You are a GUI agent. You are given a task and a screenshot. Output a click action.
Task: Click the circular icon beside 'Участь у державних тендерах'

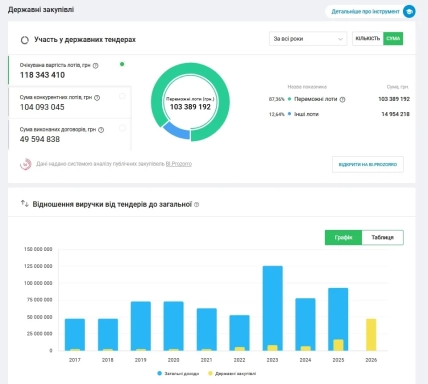tap(25, 40)
